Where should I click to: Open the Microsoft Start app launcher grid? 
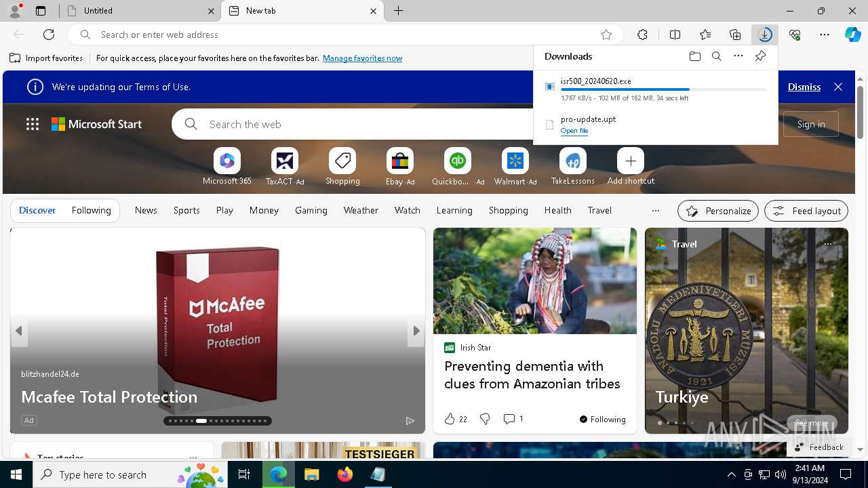coord(33,124)
